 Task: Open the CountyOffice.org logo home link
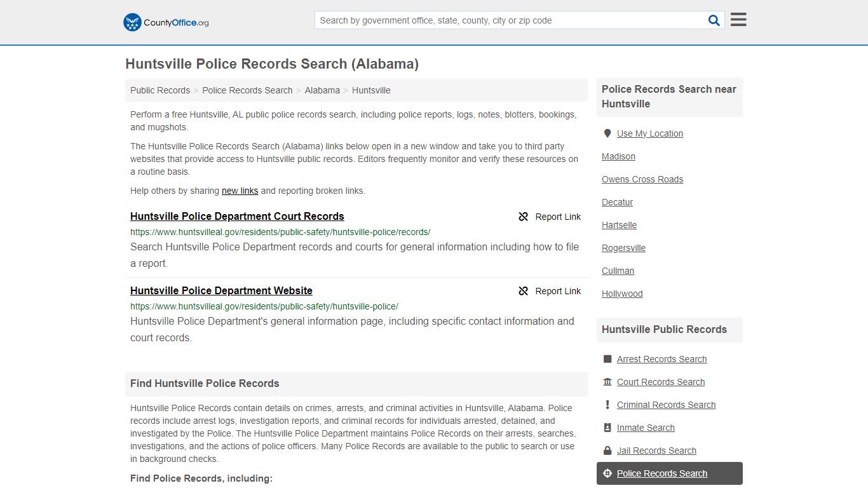166,22
